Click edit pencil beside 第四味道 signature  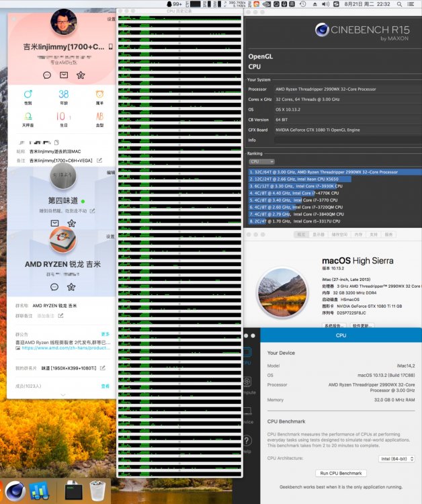pyautogui.click(x=92, y=211)
